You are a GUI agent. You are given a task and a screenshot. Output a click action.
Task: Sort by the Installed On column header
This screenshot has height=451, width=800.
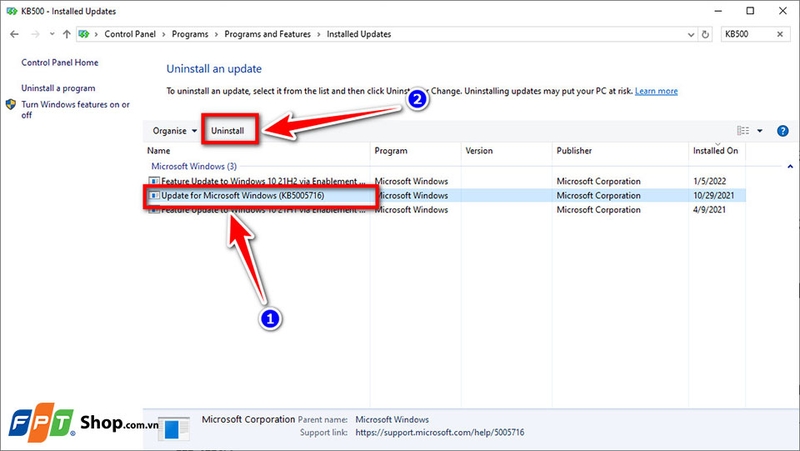pos(717,151)
